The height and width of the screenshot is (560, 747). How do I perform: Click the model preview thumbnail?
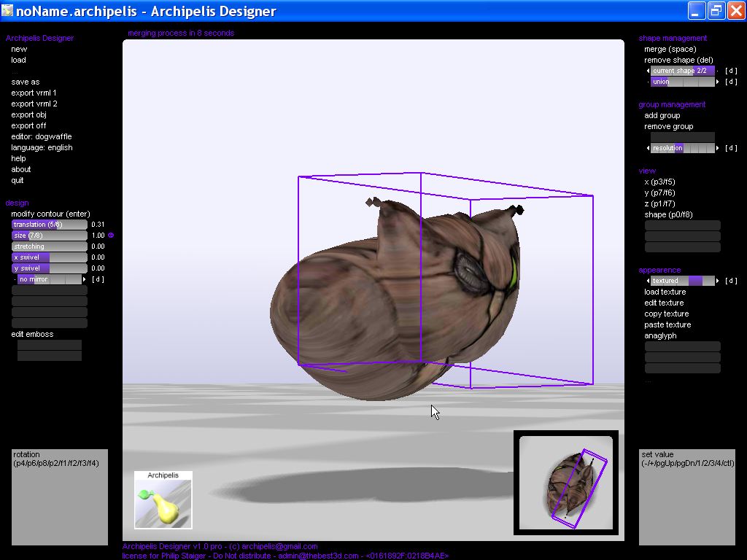click(566, 482)
